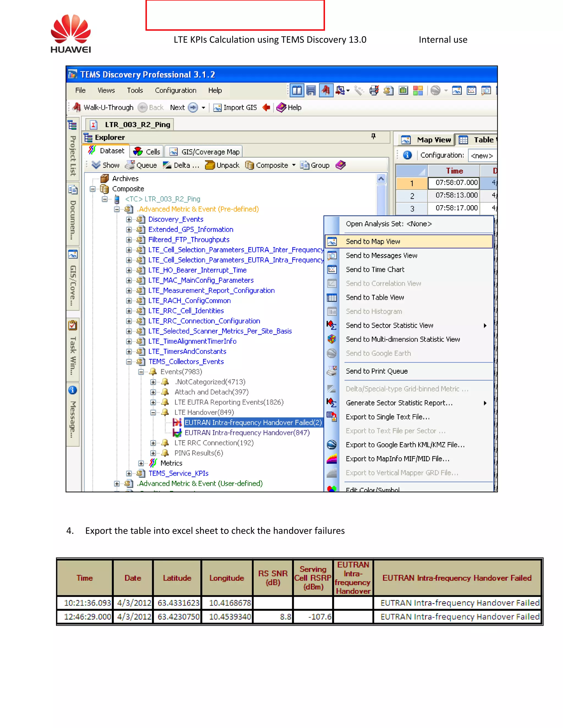Viewport: 563px width, 728px height.
Task: Click the Explorer tree scrollbar up arrow
Action: 381,179
